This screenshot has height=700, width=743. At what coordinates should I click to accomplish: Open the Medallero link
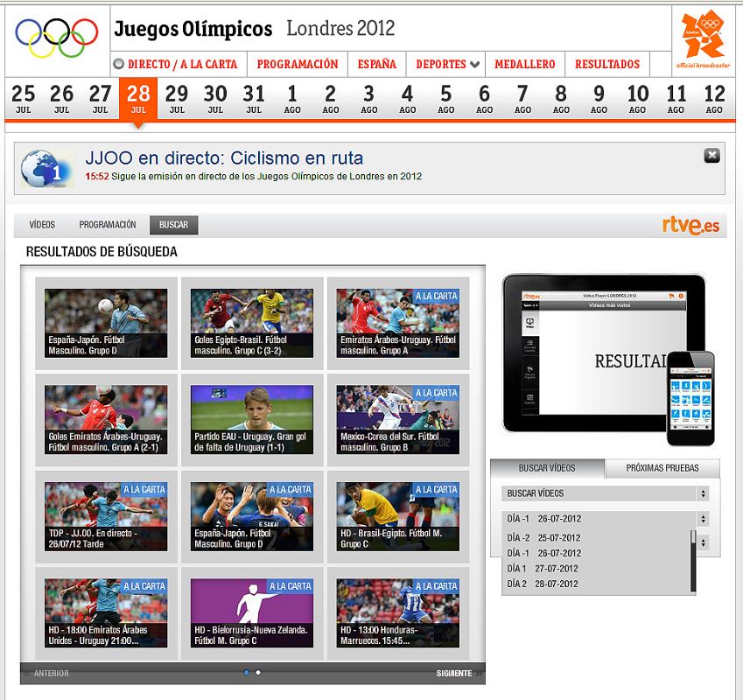pyautogui.click(x=524, y=65)
